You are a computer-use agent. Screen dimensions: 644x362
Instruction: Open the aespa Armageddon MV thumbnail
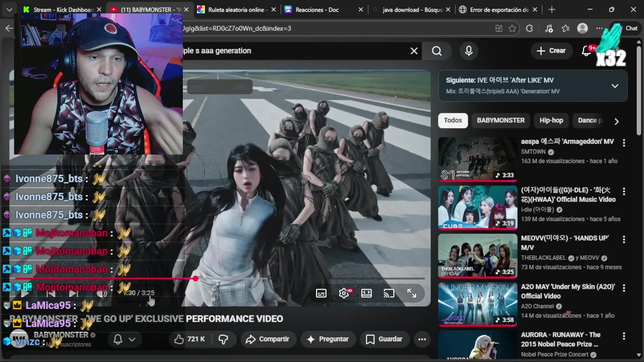477,159
